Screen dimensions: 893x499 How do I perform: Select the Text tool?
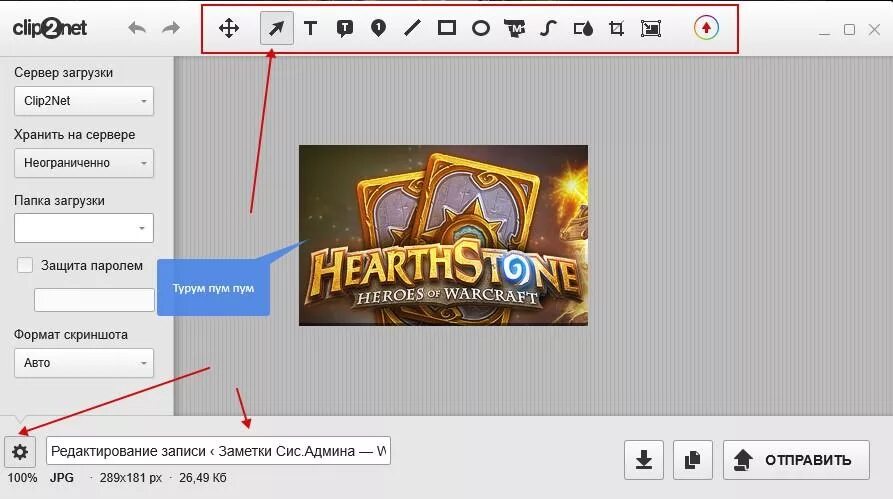[310, 28]
